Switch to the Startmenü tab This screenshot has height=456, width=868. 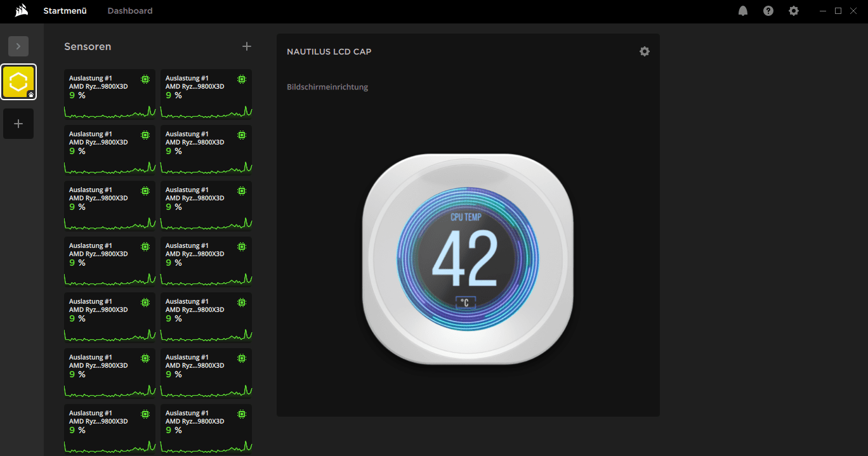pyautogui.click(x=65, y=11)
